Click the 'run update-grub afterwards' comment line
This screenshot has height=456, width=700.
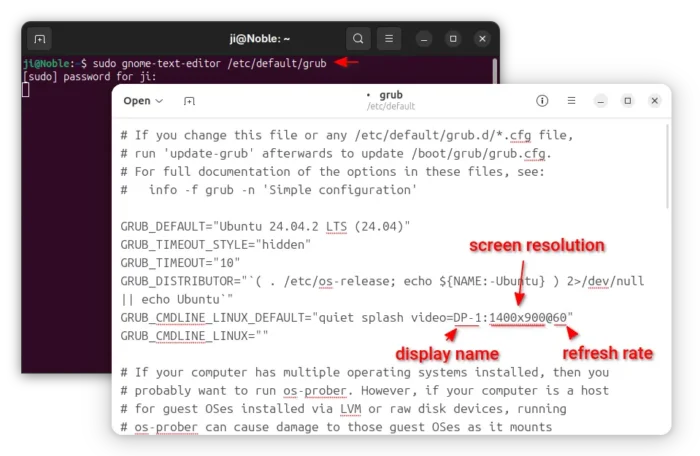[336, 154]
